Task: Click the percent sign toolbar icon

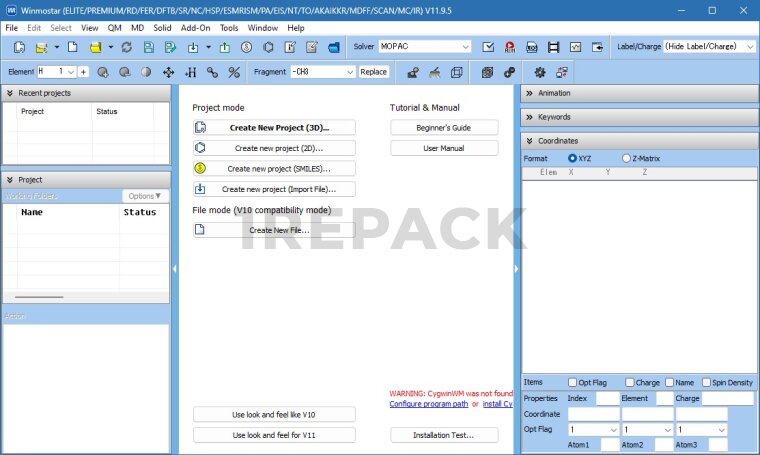Action: (234, 72)
